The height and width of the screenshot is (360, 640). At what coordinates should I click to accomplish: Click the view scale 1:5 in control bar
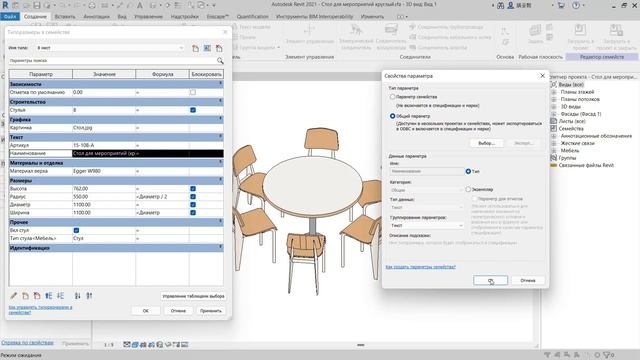click(x=109, y=345)
